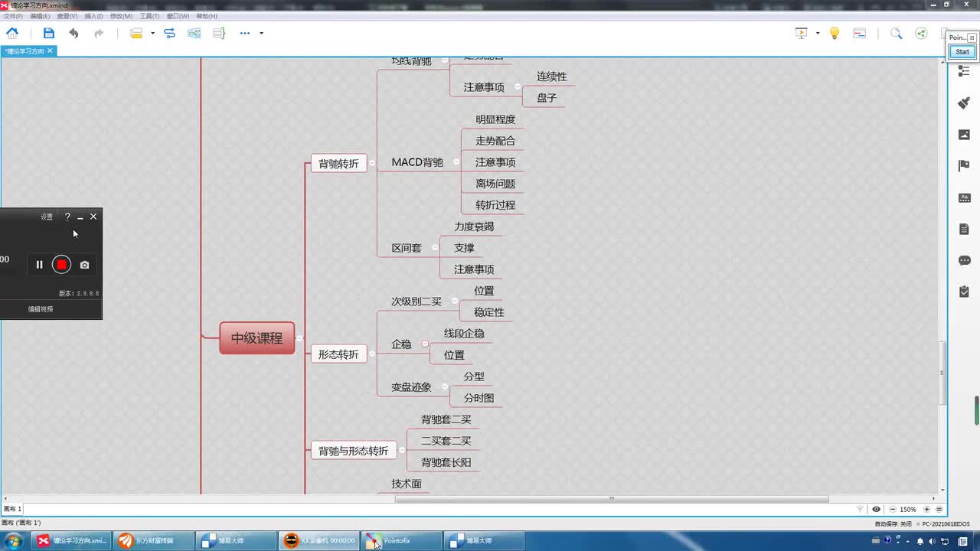Select the 画布 1 sheet tab
The image size is (980, 551).
[13, 509]
